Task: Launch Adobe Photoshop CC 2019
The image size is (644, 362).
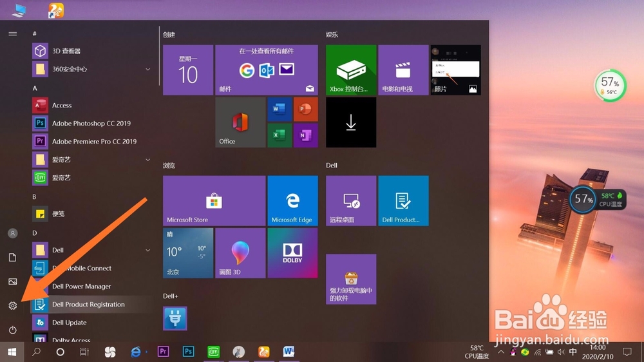Action: pos(91,123)
